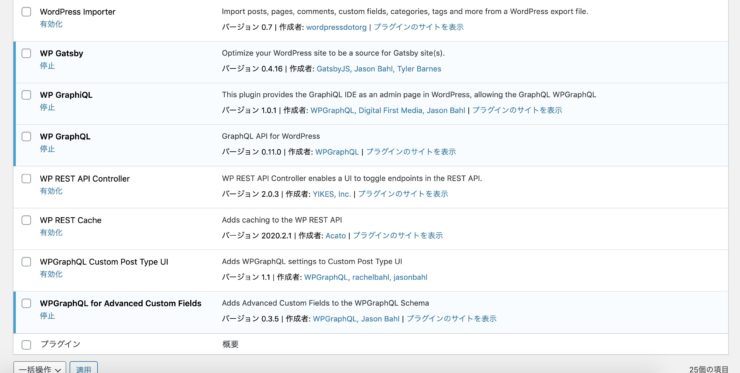Activate WP REST API Controller via 有効化
The image size is (740, 373).
point(51,191)
